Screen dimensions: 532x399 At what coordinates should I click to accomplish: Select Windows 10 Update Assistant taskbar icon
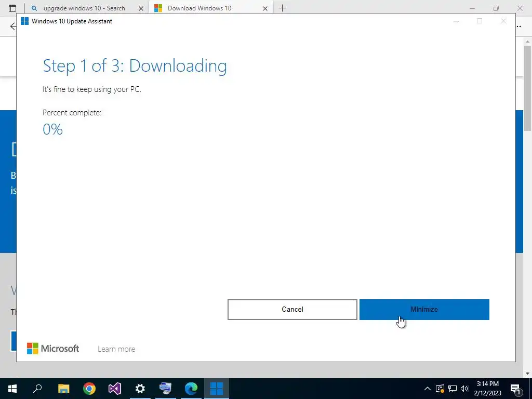(217, 389)
